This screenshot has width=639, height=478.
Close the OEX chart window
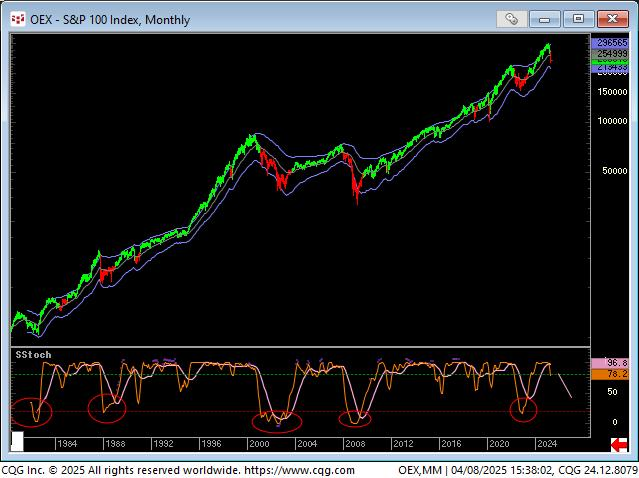point(613,19)
